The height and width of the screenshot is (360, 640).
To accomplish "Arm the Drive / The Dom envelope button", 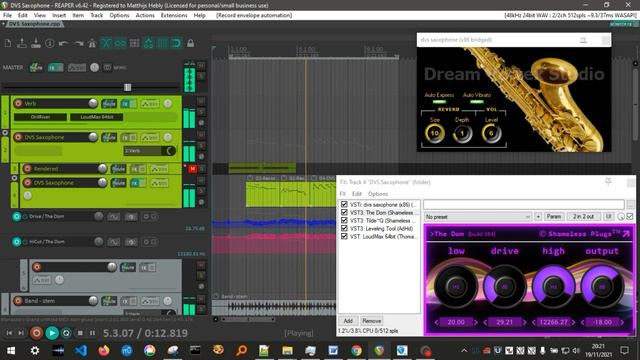I will pos(17,217).
